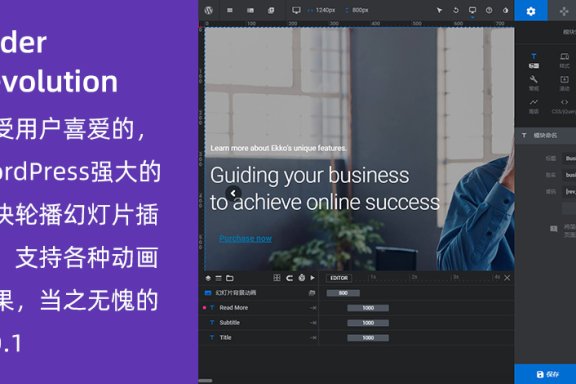Click the Title row end-arrow icon
576x384 pixels.
[x=313, y=338]
